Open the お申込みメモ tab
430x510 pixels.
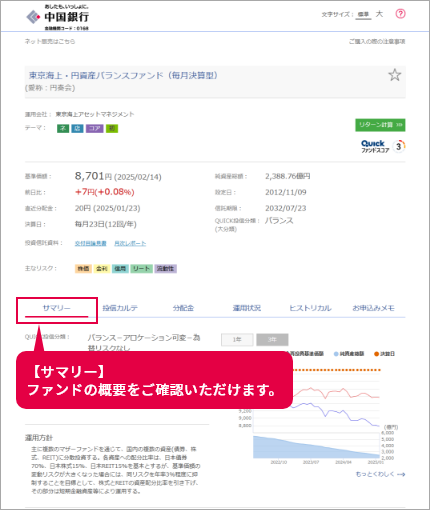point(373,308)
